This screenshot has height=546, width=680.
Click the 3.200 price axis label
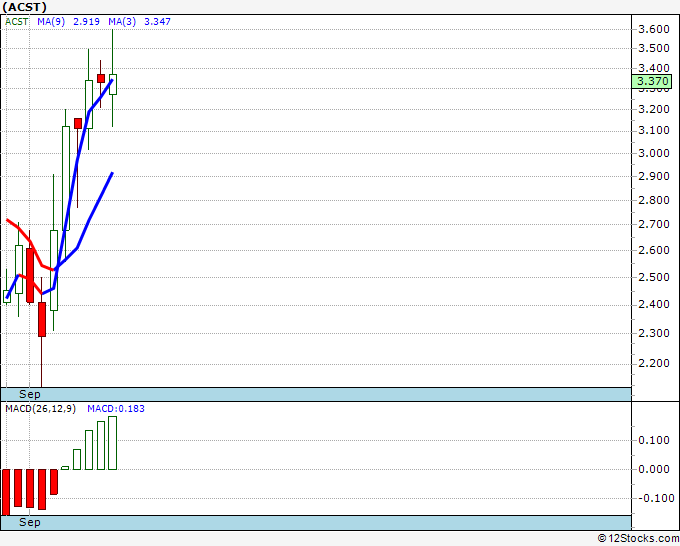[654, 109]
